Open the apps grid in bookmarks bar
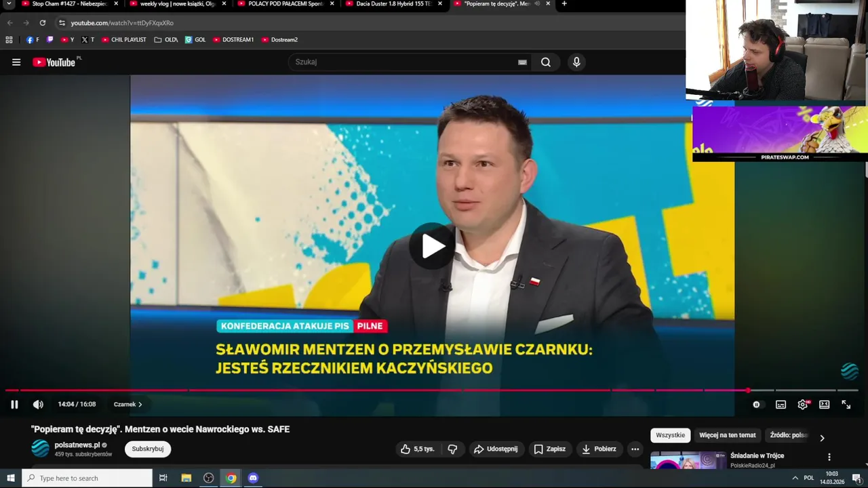 pyautogui.click(x=9, y=40)
